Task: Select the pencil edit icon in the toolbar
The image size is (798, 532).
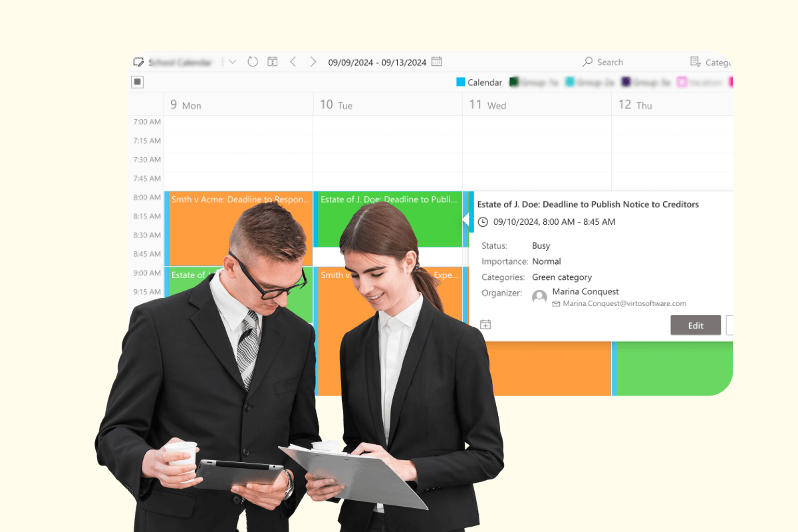Action: click(x=138, y=62)
